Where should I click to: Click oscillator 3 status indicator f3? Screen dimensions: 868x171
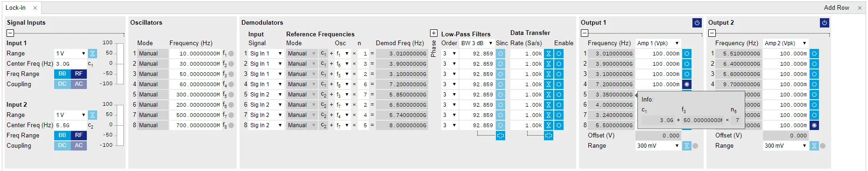pos(231,74)
